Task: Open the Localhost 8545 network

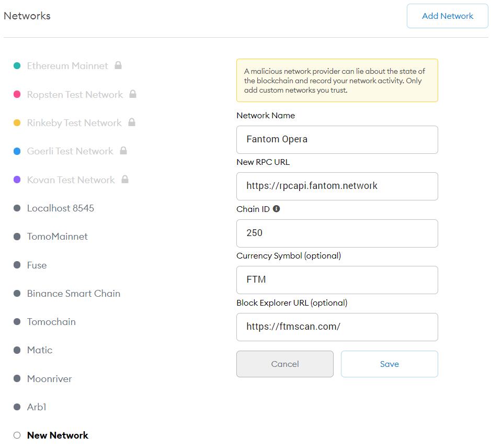Action: click(x=61, y=208)
